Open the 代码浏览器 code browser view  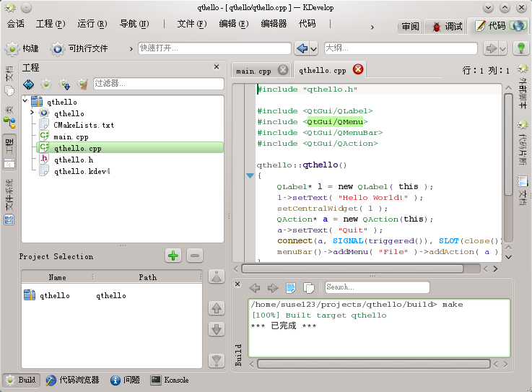coord(72,380)
